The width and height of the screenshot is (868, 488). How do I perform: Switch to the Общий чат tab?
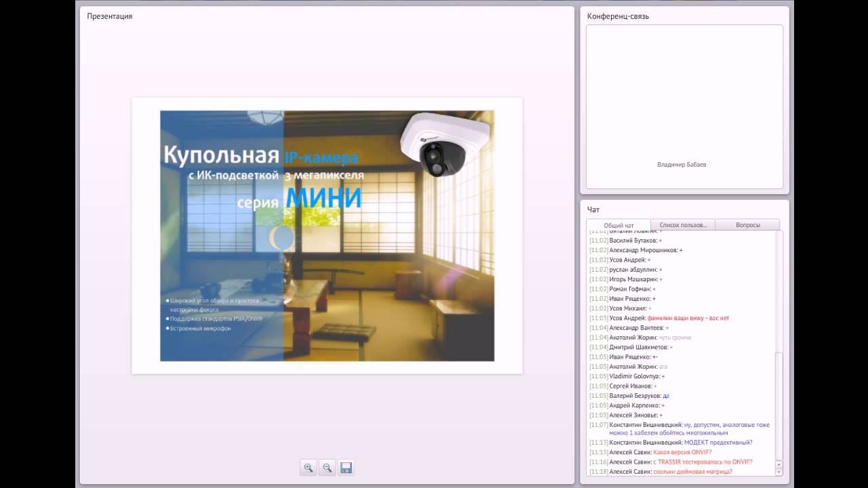tap(618, 225)
